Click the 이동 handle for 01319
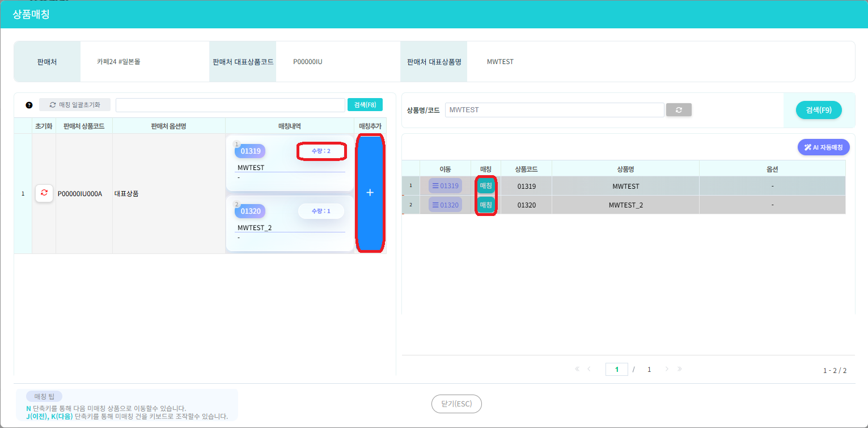 (x=445, y=186)
